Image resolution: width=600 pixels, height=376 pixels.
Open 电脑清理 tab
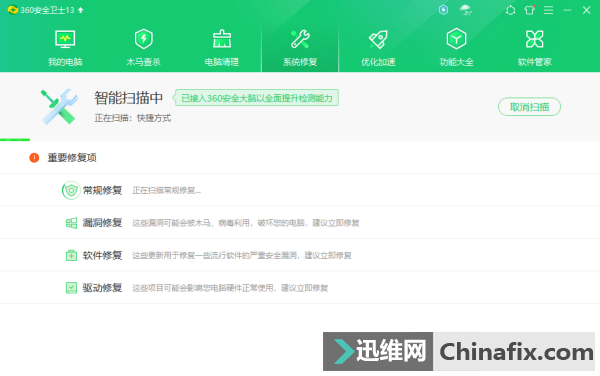[x=222, y=48]
